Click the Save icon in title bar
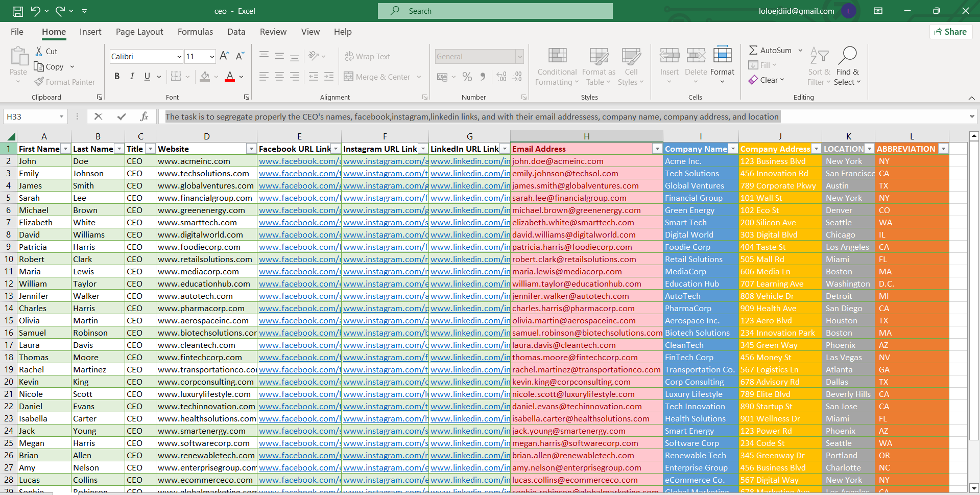Viewport: 980px width, 495px height. [18, 11]
